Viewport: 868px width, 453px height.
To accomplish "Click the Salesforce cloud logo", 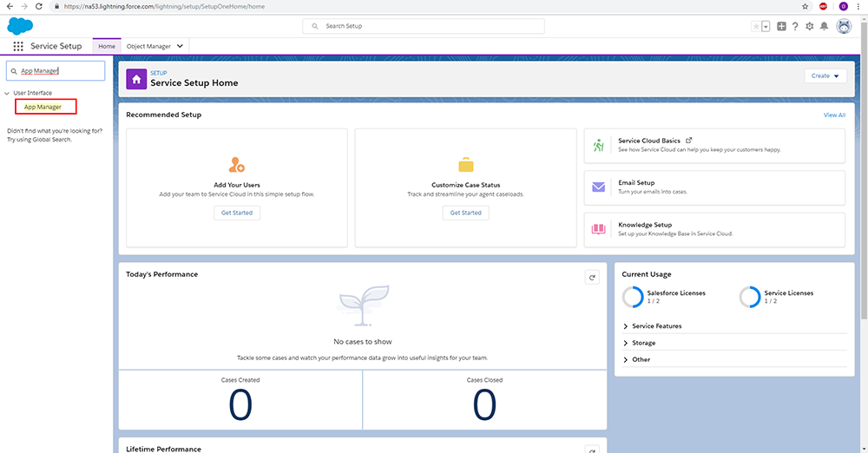I will click(20, 25).
